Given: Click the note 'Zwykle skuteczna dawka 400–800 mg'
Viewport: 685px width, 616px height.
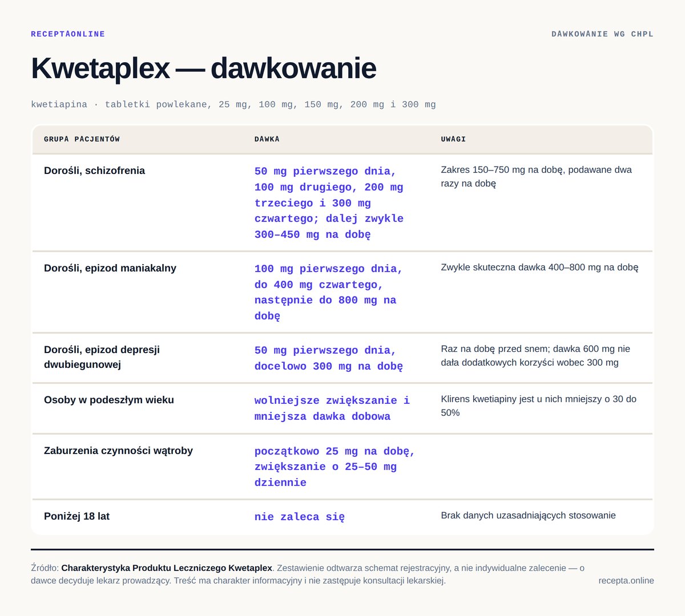Looking at the screenshot, I should pyautogui.click(x=539, y=267).
